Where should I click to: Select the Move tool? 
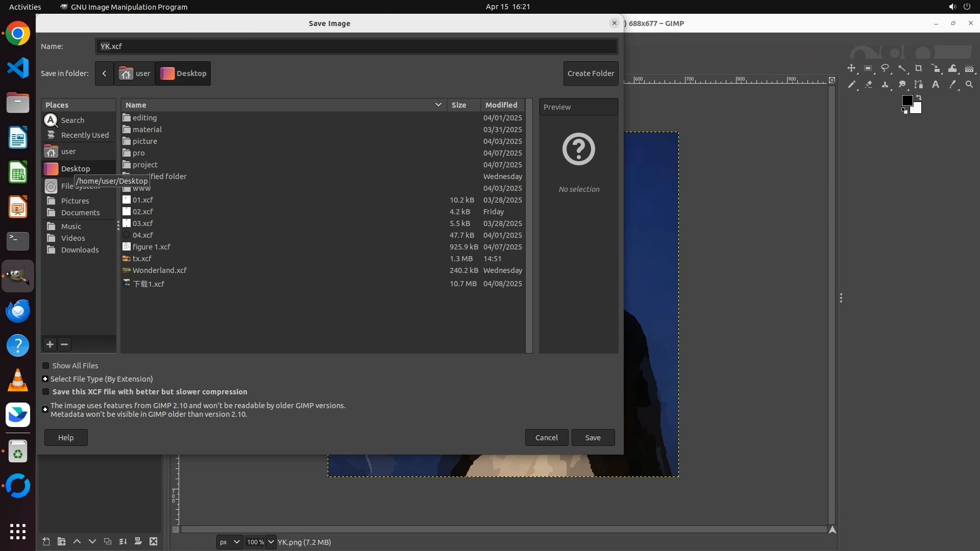(851, 68)
